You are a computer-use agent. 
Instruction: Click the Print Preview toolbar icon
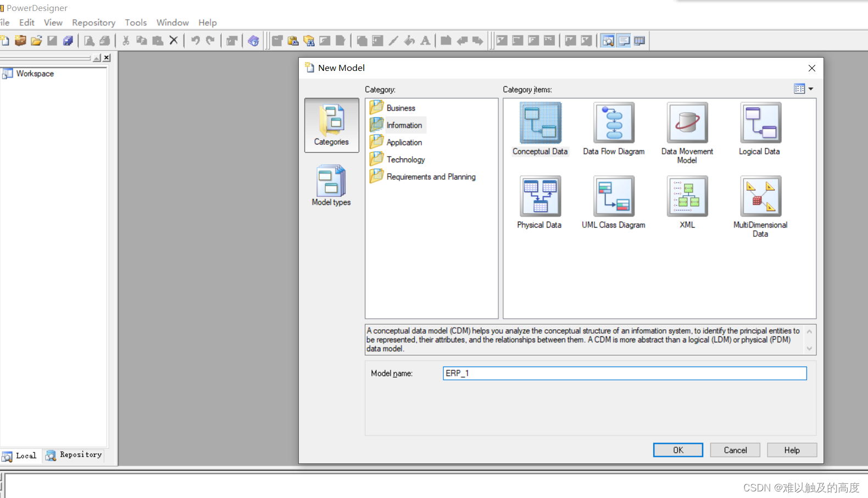point(89,41)
